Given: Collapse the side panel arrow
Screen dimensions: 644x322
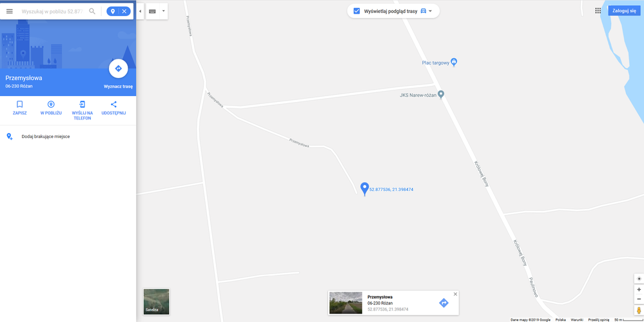Looking at the screenshot, I should point(140,11).
